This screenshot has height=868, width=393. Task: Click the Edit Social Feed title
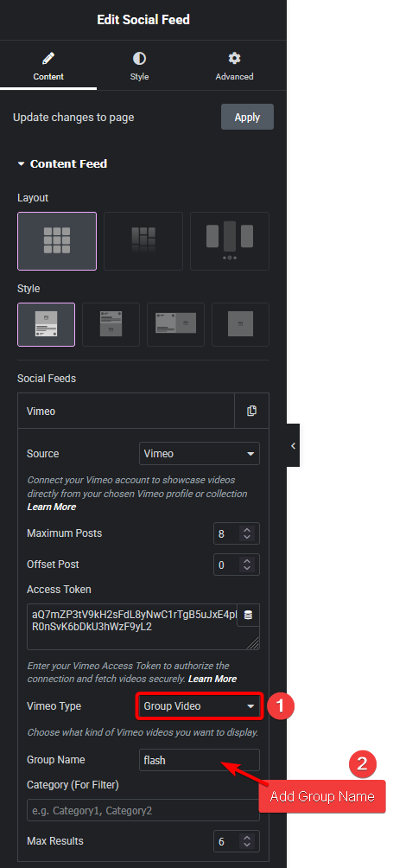tap(143, 20)
